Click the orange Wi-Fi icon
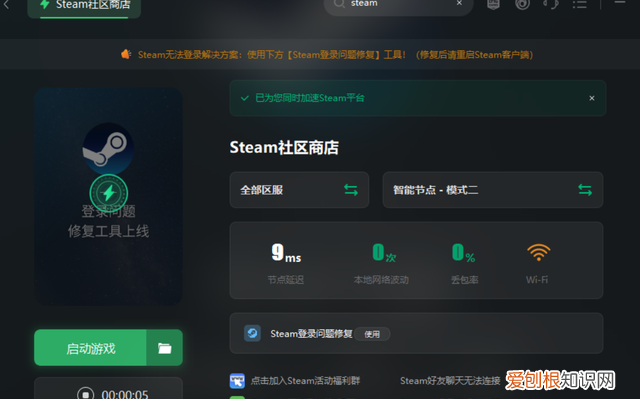The width and height of the screenshot is (640, 399). [x=539, y=252]
